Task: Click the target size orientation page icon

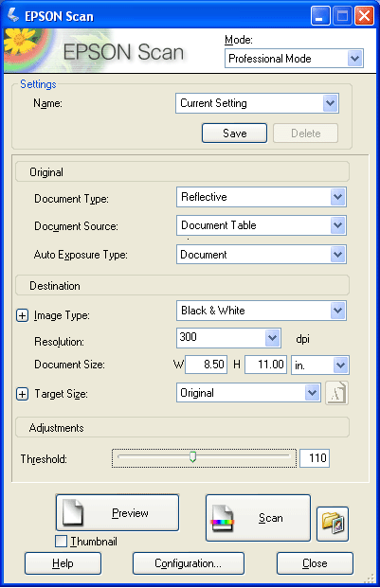Action: [x=336, y=393]
